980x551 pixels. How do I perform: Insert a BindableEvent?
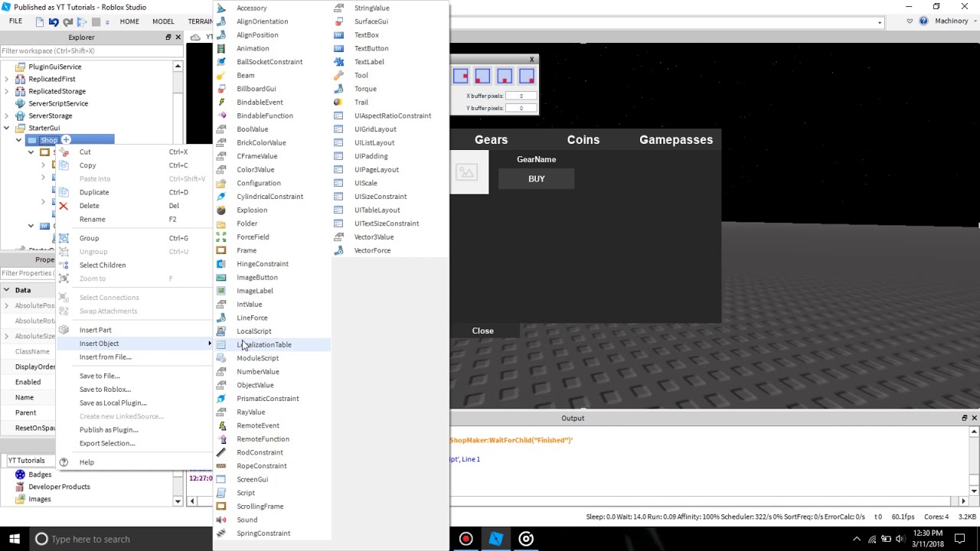point(272,102)
